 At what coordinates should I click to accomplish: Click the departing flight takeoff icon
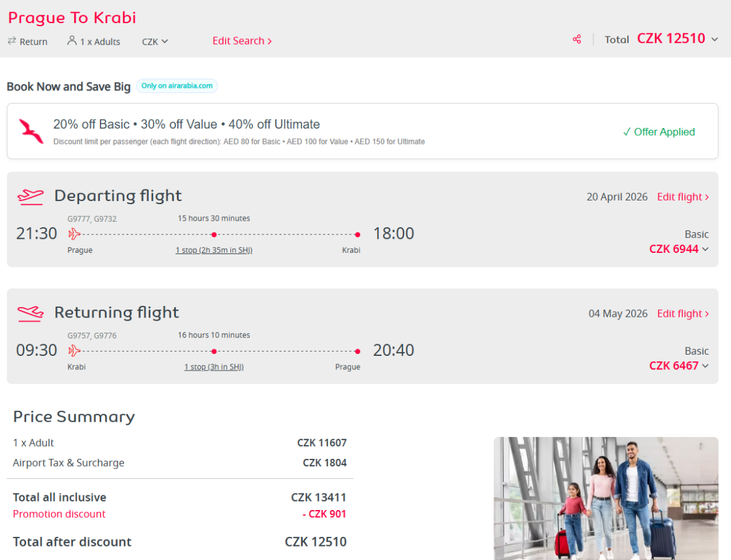click(x=30, y=196)
